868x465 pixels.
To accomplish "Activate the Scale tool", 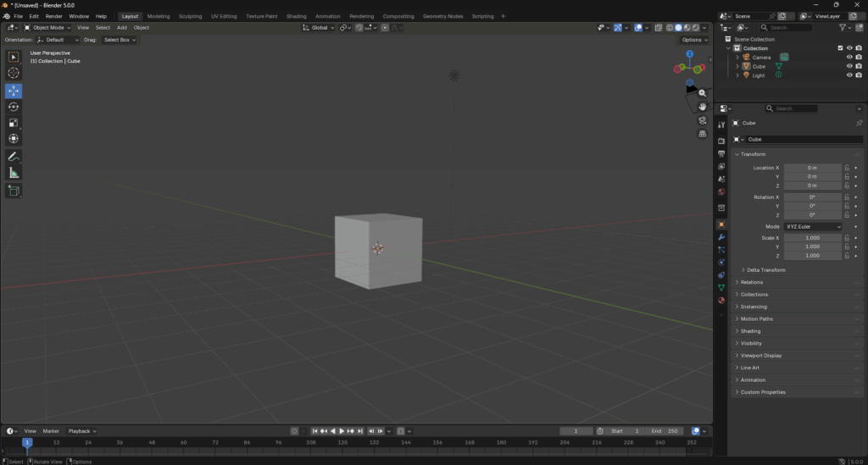I will click(14, 123).
